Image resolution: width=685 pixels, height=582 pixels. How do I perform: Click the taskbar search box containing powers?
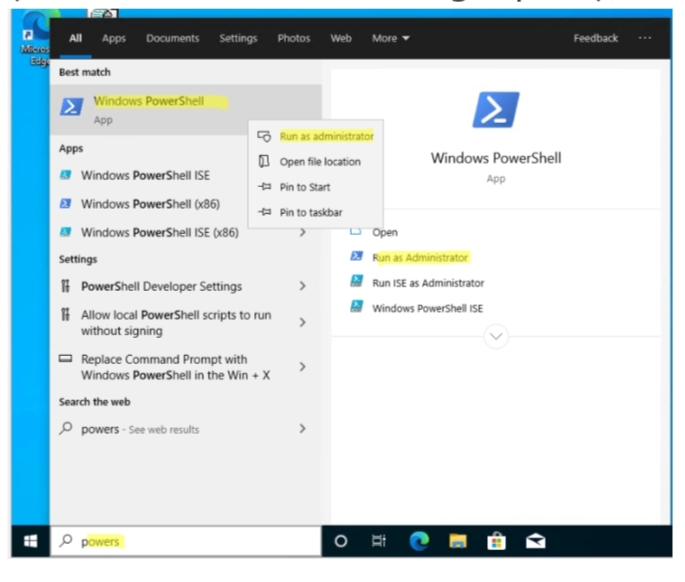(x=186, y=541)
